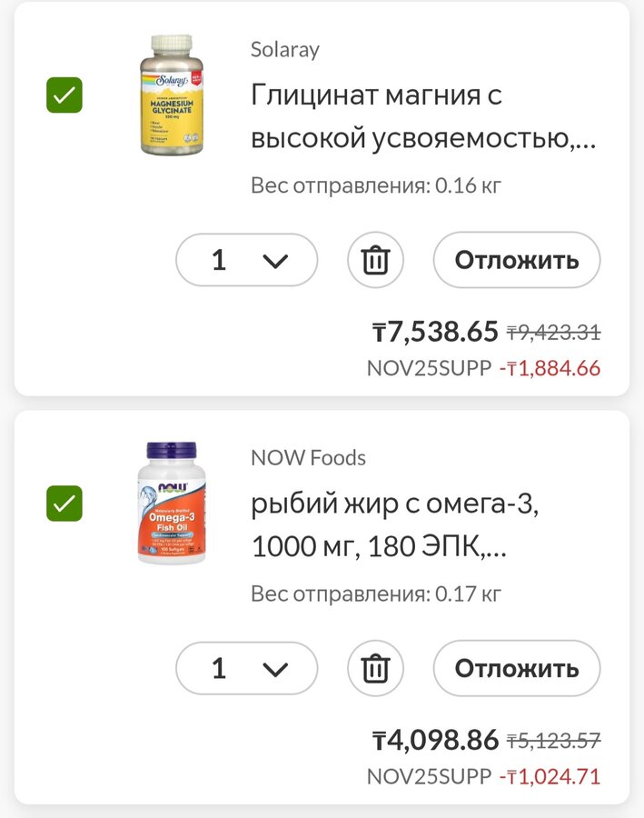Click Отложить button for NOW Foods product
644x818 pixels.
(516, 669)
